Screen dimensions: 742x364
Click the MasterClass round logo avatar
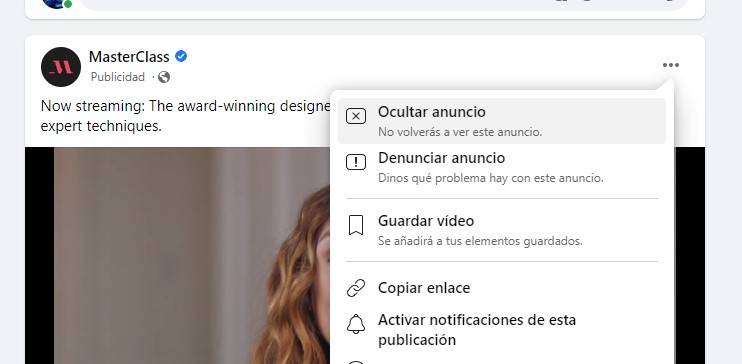[x=61, y=67]
